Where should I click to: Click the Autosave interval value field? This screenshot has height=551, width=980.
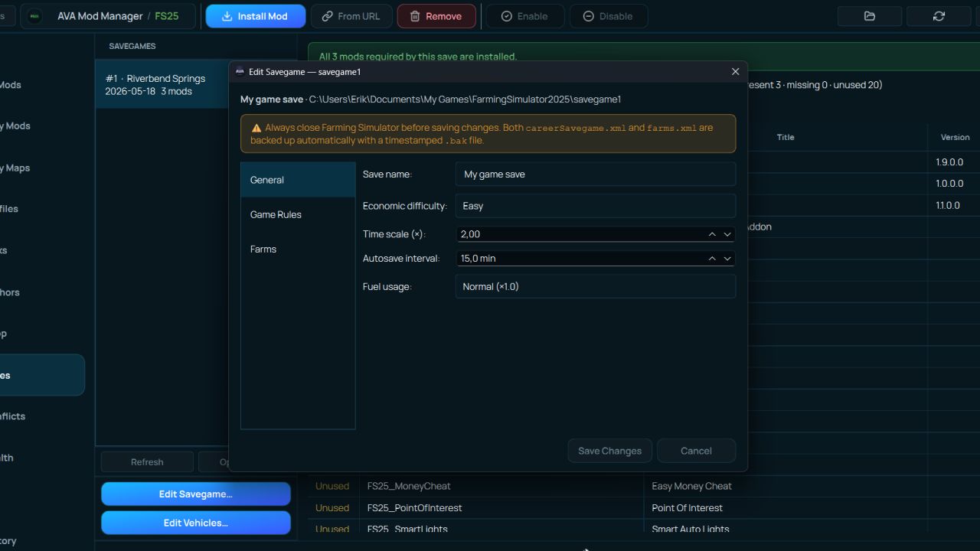coord(580,259)
